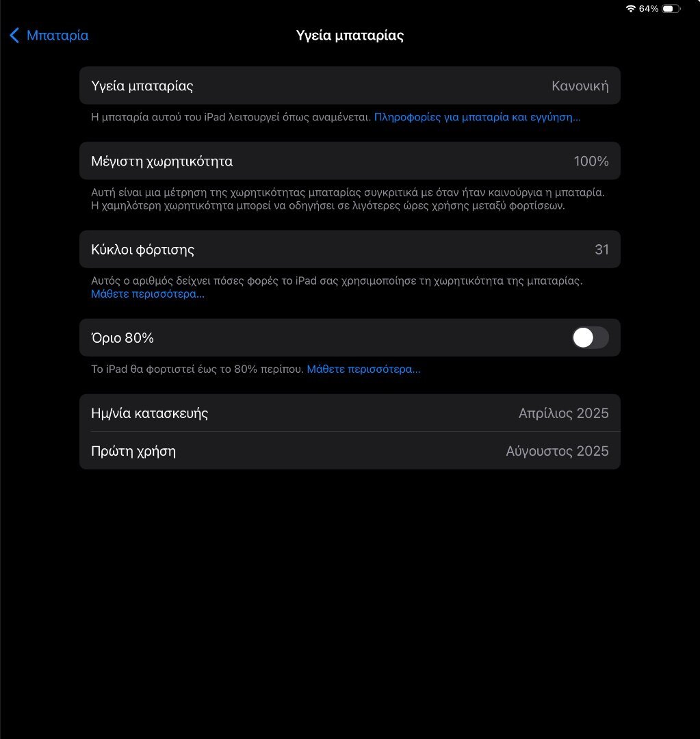Go back to Μπαταρία settings

pyautogui.click(x=49, y=36)
